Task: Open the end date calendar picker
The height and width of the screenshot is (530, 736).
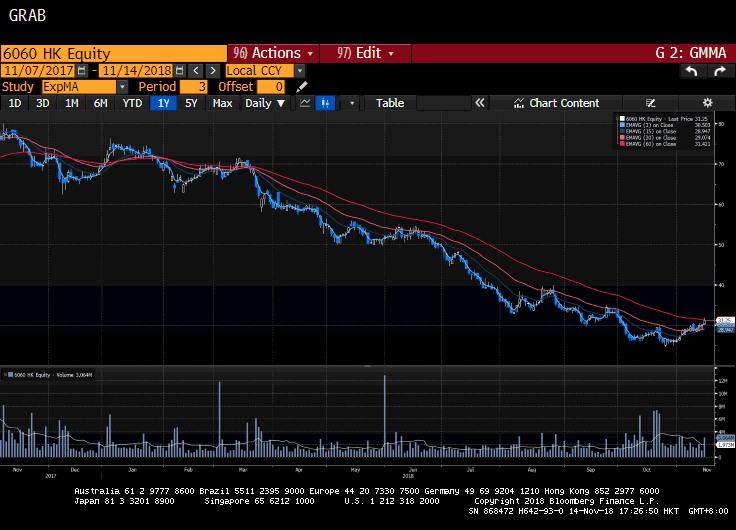Action: point(179,71)
